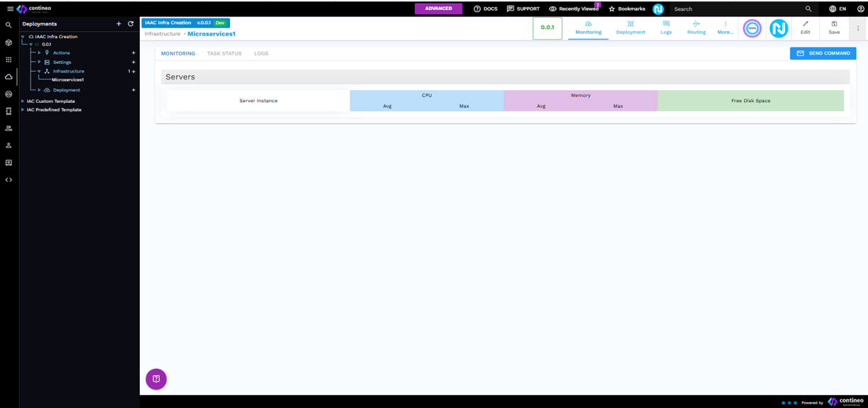
Task: Open the user account icon at top right
Action: coord(860,9)
